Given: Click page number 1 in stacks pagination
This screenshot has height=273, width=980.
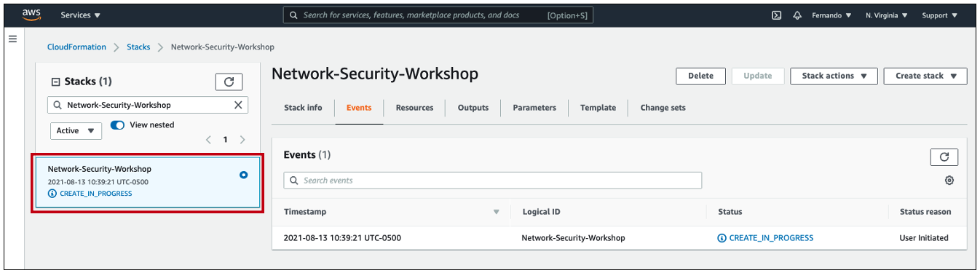Looking at the screenshot, I should [x=226, y=140].
